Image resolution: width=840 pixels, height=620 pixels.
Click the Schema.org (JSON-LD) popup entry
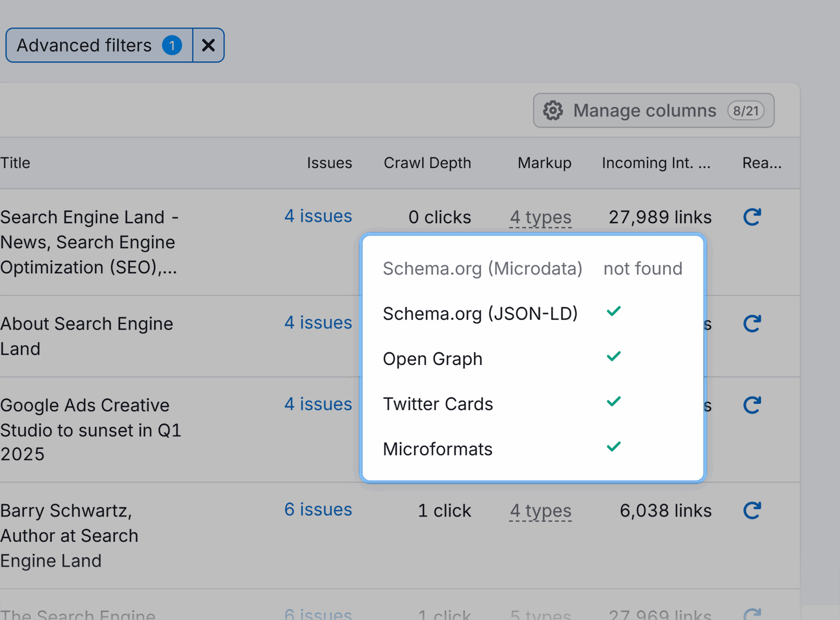[x=480, y=314]
